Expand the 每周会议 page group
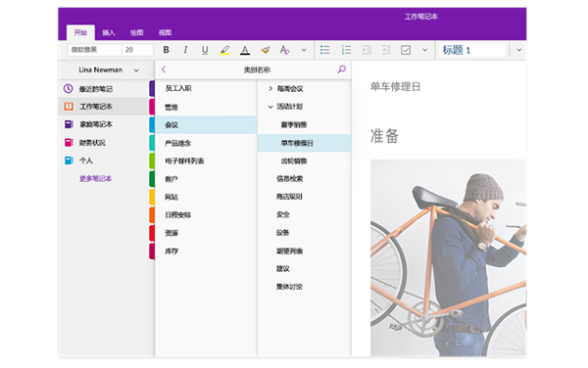The image size is (588, 368). click(x=270, y=88)
